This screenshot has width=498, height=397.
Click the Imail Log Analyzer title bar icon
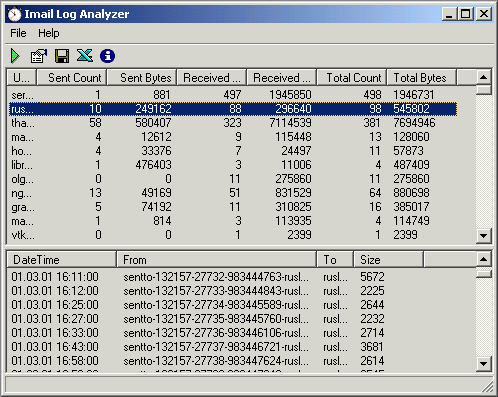coord(15,14)
